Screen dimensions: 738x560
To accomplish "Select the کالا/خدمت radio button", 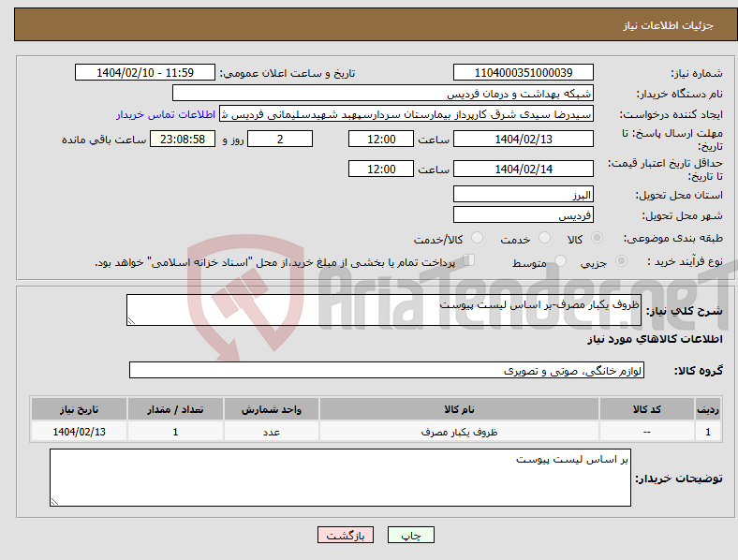I will (478, 238).
